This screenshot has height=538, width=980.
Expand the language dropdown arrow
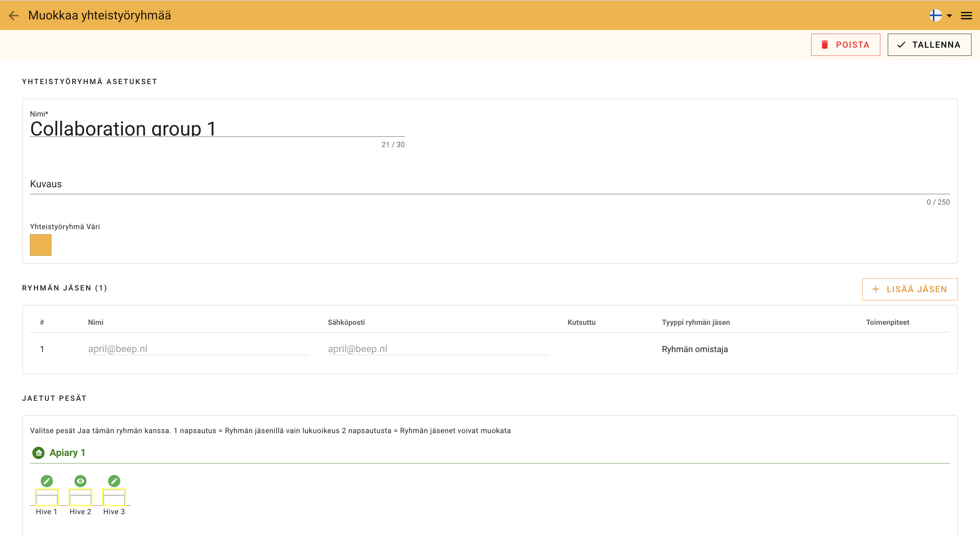tap(949, 16)
